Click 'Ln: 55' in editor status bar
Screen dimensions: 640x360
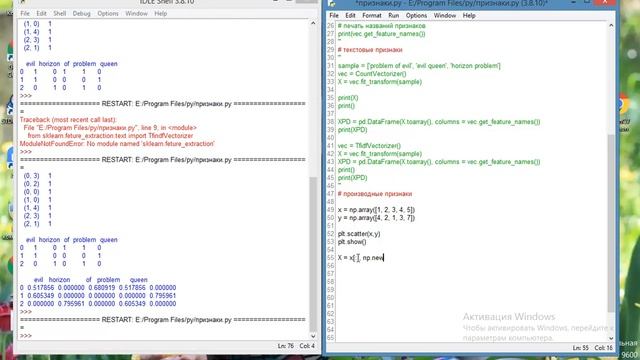(x=580, y=348)
